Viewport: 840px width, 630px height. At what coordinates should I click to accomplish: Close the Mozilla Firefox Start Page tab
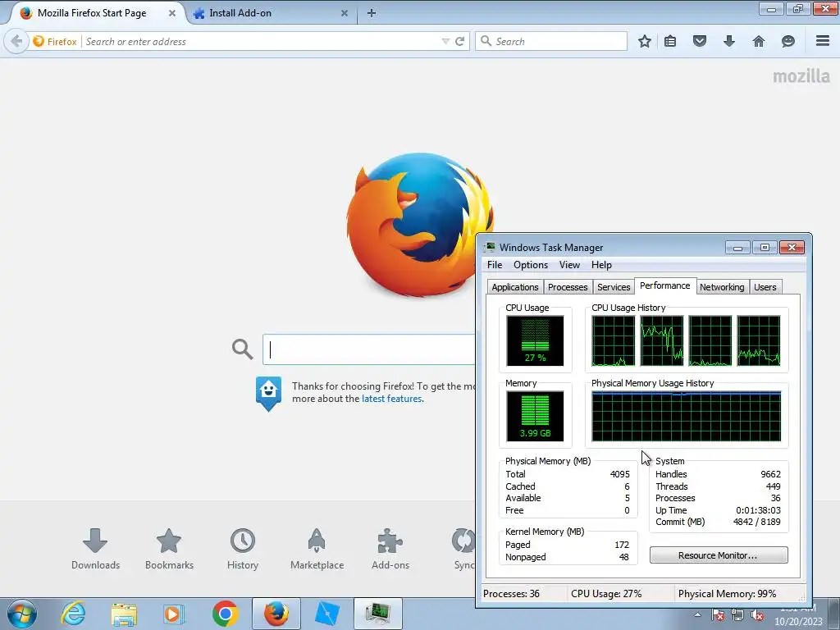tap(172, 13)
